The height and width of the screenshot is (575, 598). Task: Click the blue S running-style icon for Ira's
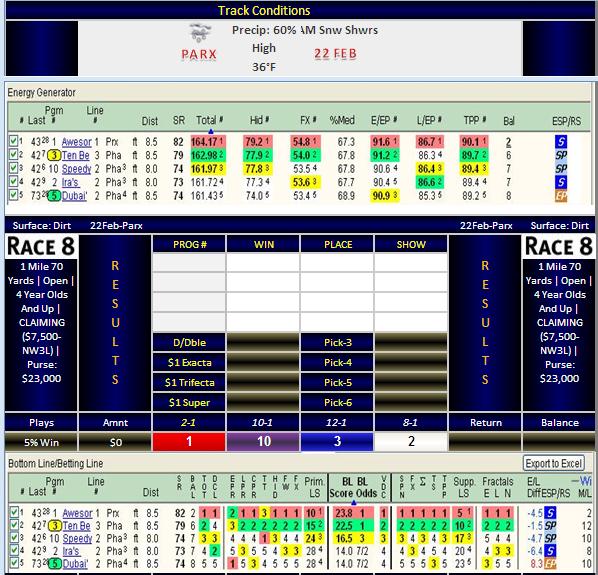(x=561, y=182)
